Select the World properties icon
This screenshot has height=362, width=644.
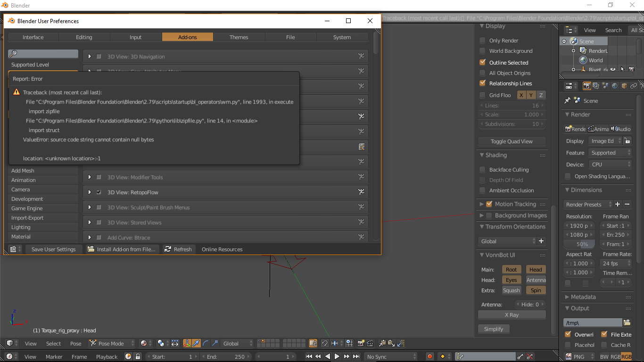click(614, 86)
